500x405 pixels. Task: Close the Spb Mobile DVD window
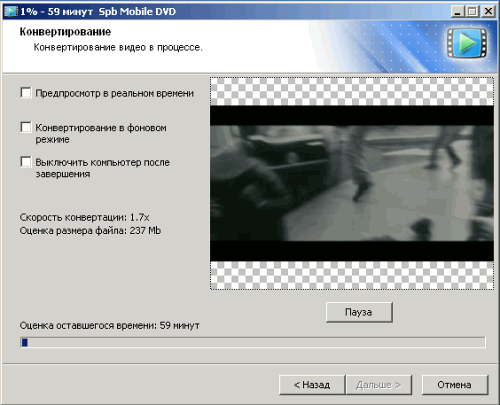coord(488,11)
